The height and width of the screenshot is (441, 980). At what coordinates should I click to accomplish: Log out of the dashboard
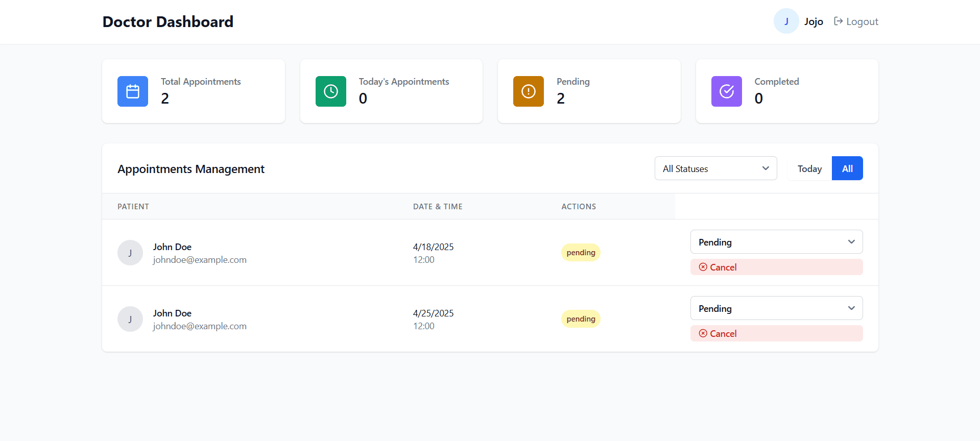[856, 21]
